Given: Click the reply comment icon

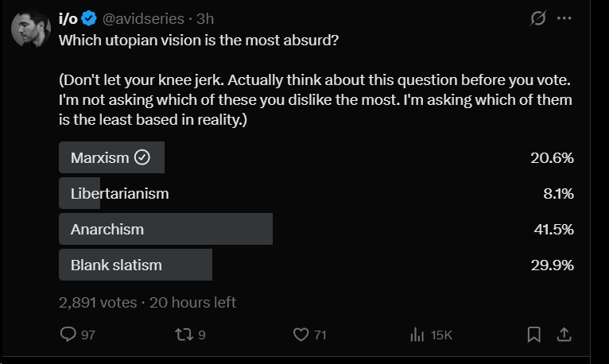Looking at the screenshot, I should [x=68, y=335].
